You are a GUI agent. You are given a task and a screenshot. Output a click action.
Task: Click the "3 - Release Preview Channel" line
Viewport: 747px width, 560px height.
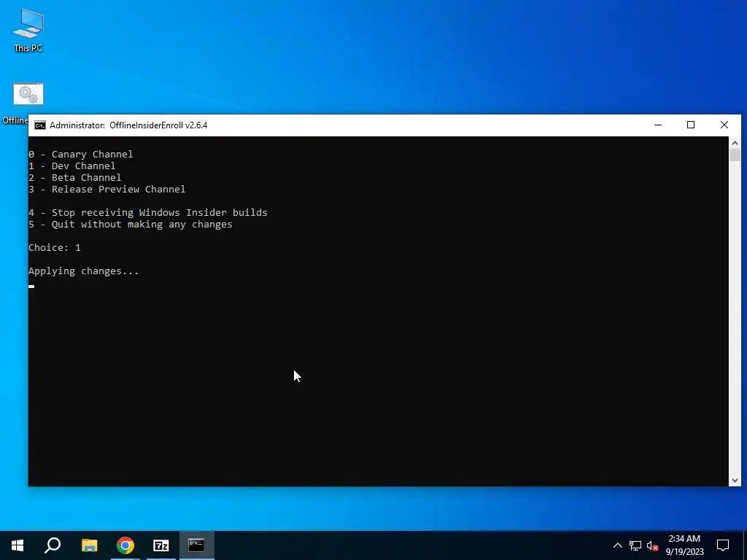point(107,189)
